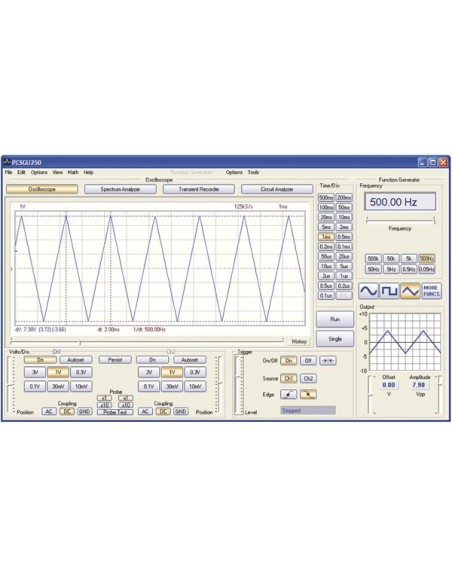
Task: Click the trigger position centering arrows icon
Action: pos(328,361)
